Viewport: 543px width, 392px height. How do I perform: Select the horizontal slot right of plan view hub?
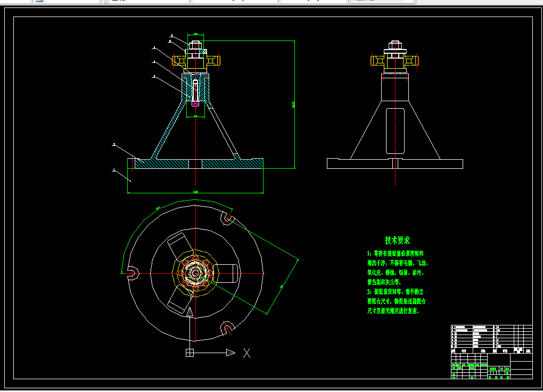point(226,273)
